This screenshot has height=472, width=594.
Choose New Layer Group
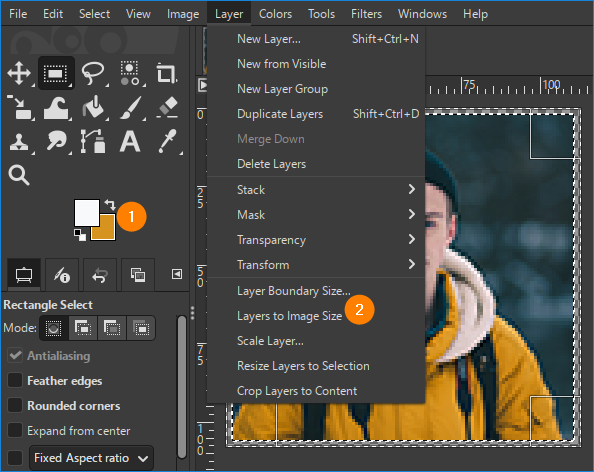(x=316, y=89)
